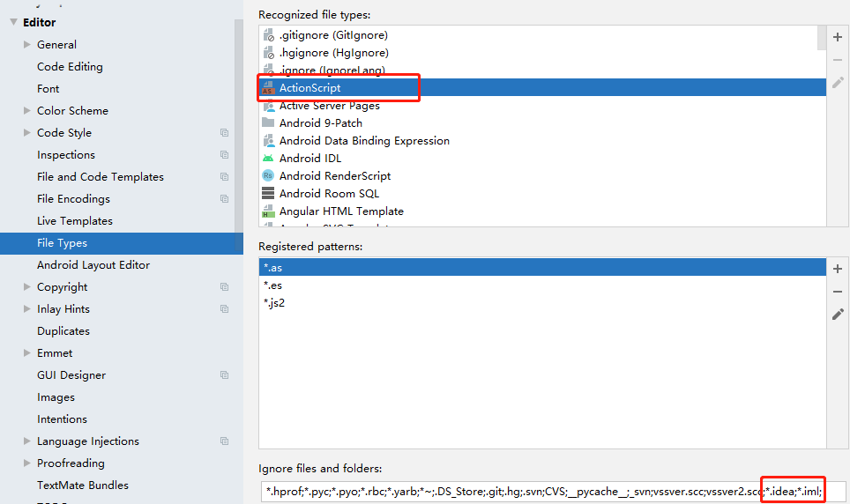This screenshot has height=504, width=850.
Task: Open TextMate Bundles settings
Action: (83, 485)
